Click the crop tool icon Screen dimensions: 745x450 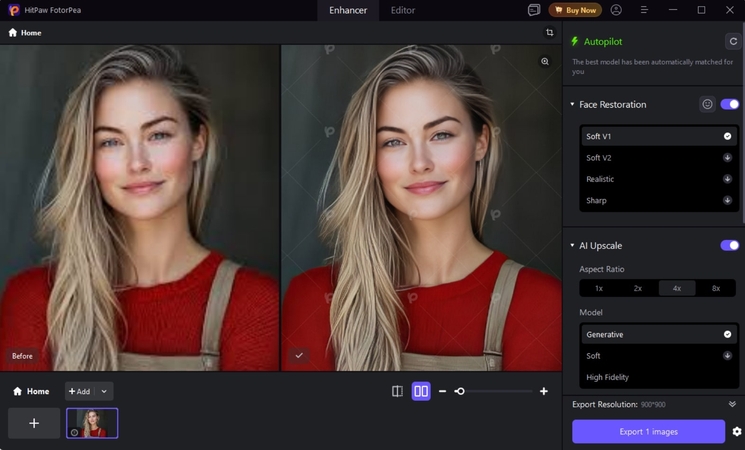tap(549, 33)
